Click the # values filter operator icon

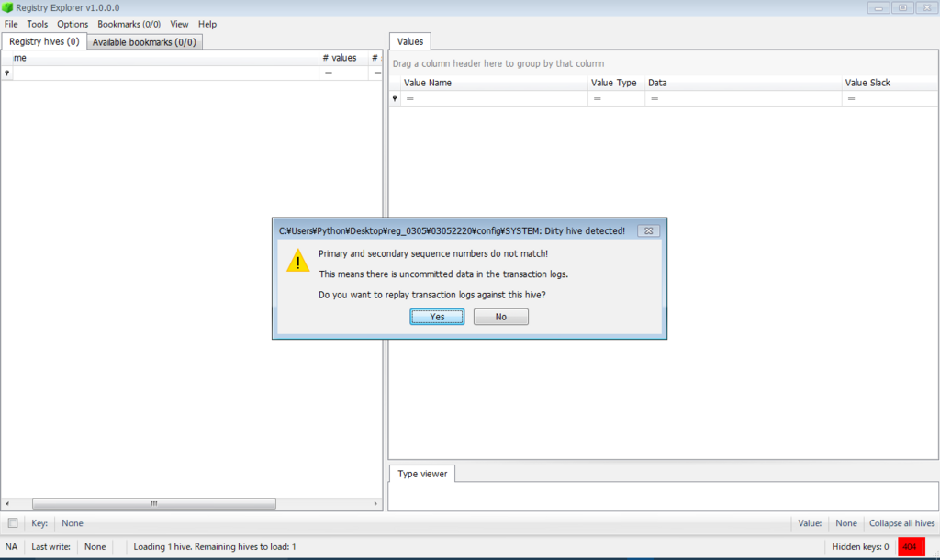329,73
